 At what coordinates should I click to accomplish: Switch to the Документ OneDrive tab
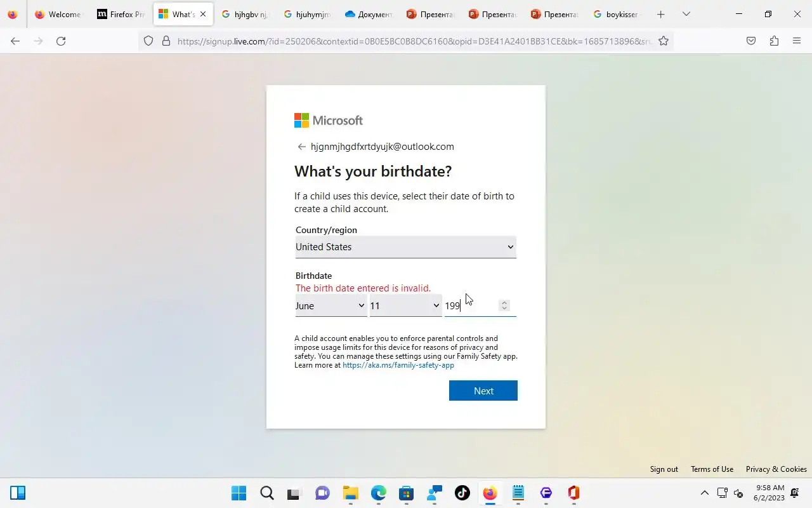[369, 14]
